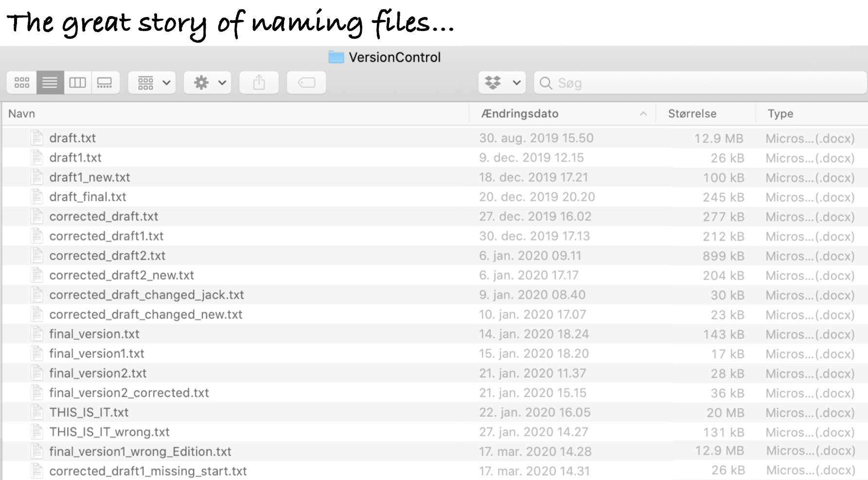Click document icon of THIS_IS_IT_wrong.txt
The height and width of the screenshot is (480, 868).
coord(37,431)
